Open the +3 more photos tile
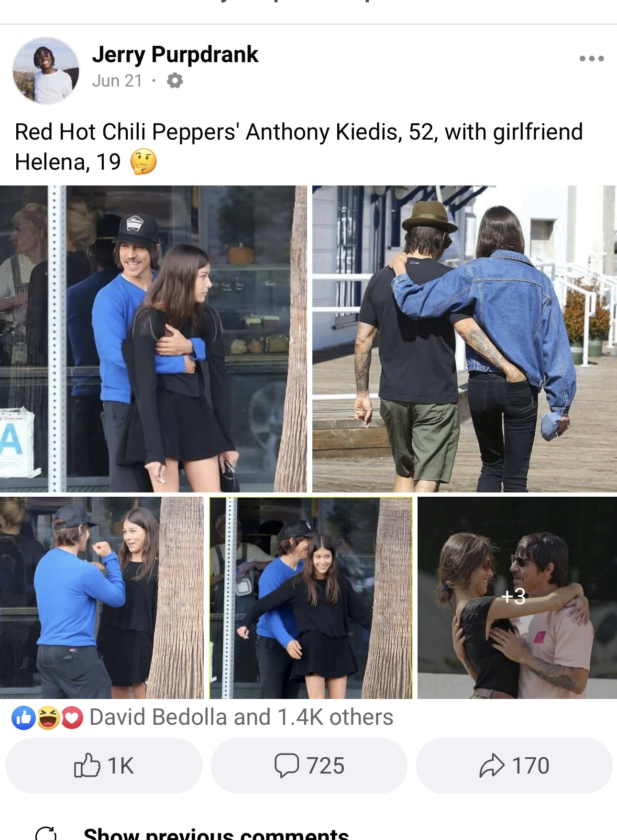Screen dimensions: 617x840 click(517, 598)
